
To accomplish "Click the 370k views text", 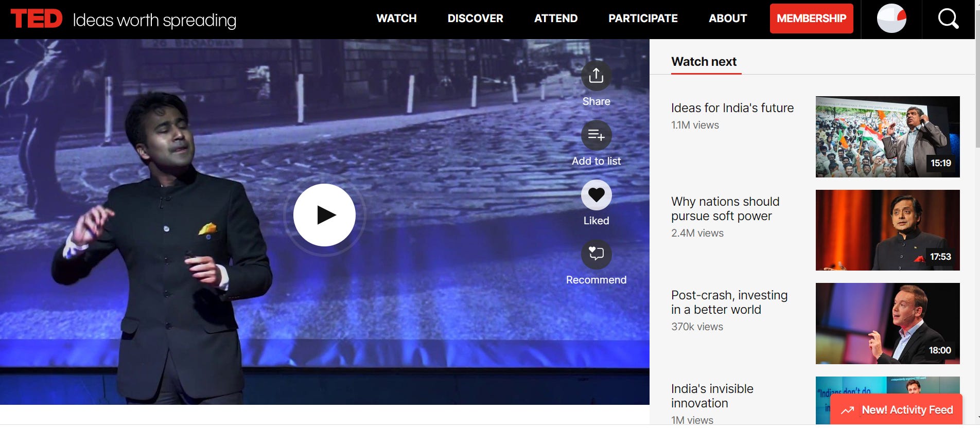I will (697, 327).
